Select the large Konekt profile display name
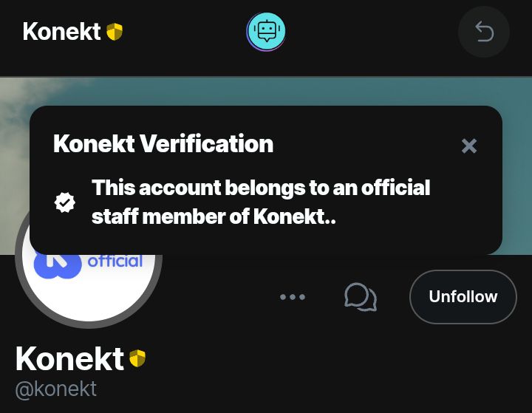 pyautogui.click(x=69, y=358)
